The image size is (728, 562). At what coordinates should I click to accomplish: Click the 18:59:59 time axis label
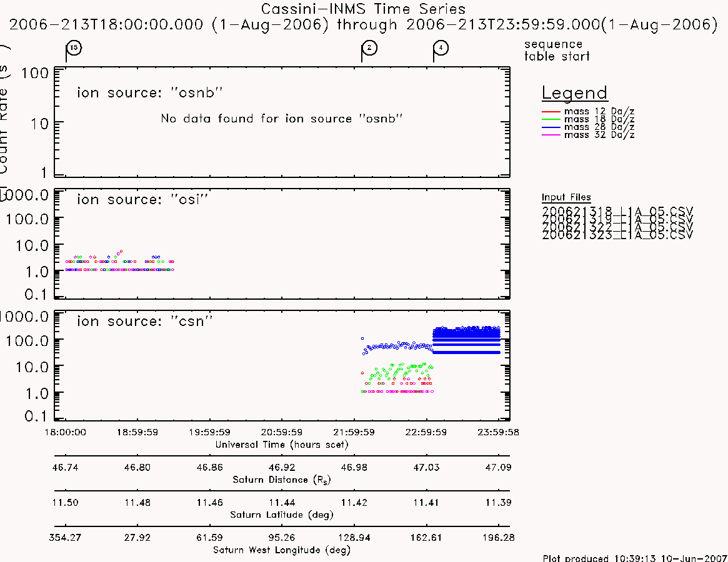click(137, 432)
